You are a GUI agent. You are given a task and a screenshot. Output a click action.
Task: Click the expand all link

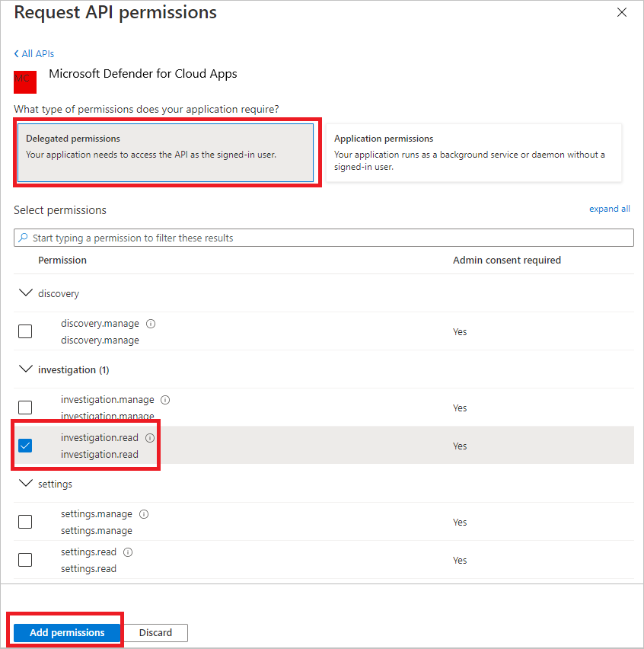coord(609,209)
